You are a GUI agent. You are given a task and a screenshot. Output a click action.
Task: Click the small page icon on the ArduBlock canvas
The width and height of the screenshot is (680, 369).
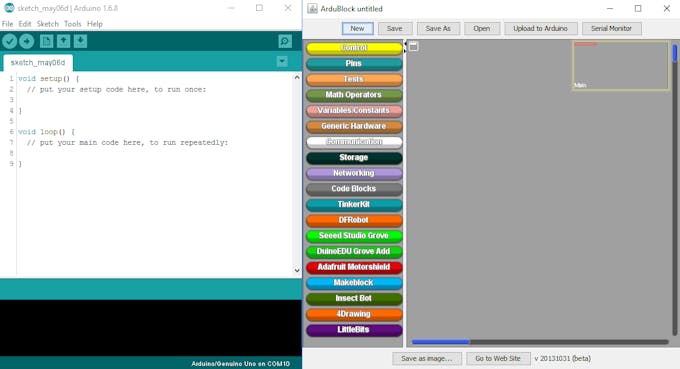414,46
